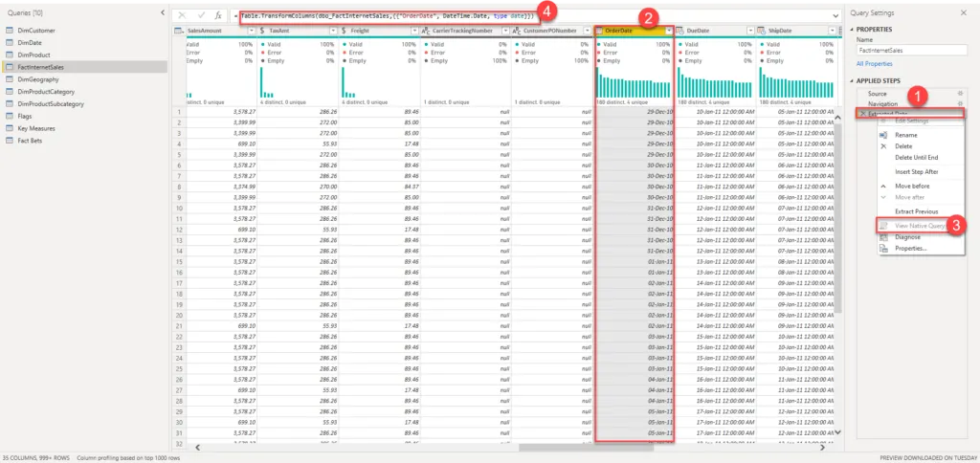Screen dimensions: 980x463
Task: Open the Navigation step settings gear
Action: pyautogui.click(x=960, y=103)
